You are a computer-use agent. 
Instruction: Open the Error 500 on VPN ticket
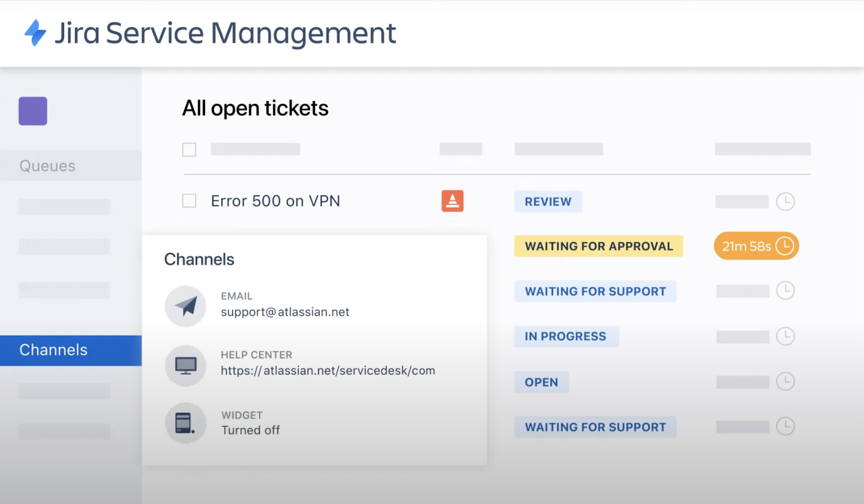tap(275, 201)
